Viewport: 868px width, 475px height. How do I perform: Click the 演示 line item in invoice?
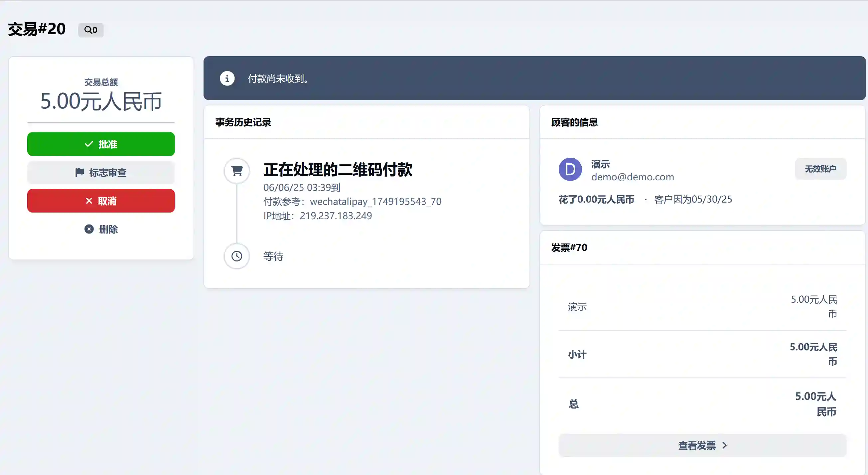click(577, 307)
